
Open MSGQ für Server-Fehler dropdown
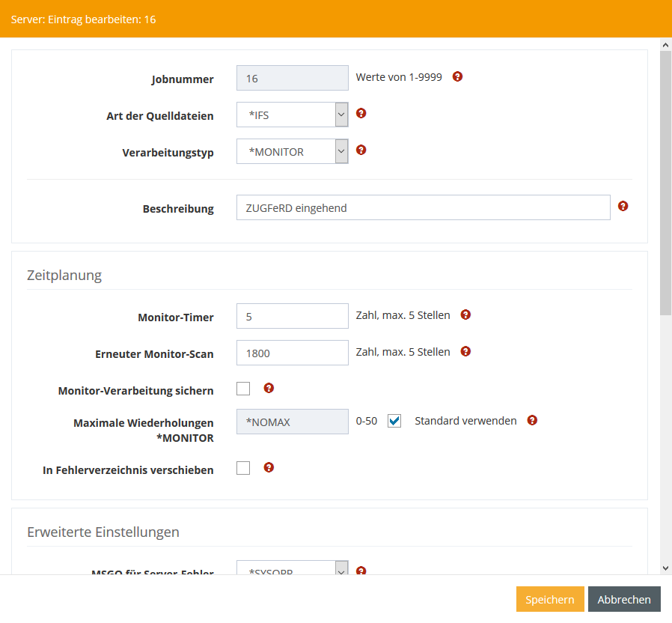pos(293,571)
